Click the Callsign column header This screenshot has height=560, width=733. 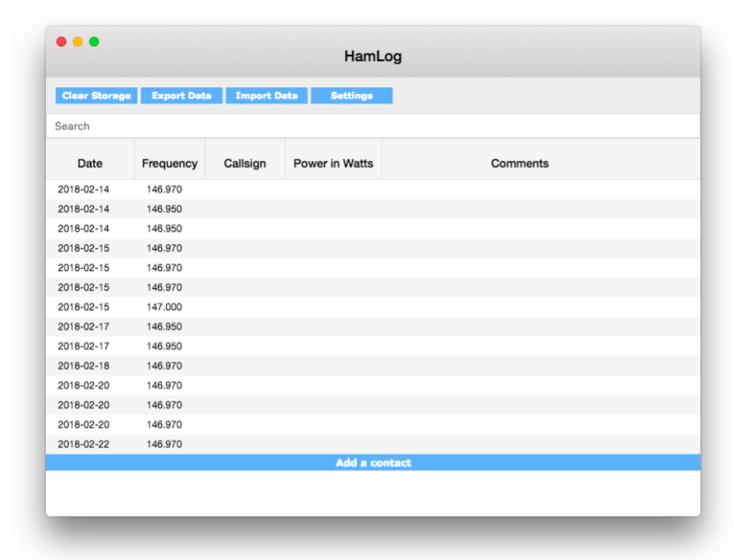pyautogui.click(x=245, y=163)
